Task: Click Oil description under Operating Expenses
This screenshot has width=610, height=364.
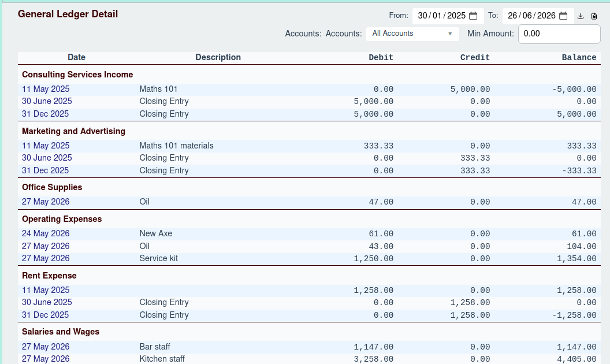Action: pyautogui.click(x=144, y=247)
